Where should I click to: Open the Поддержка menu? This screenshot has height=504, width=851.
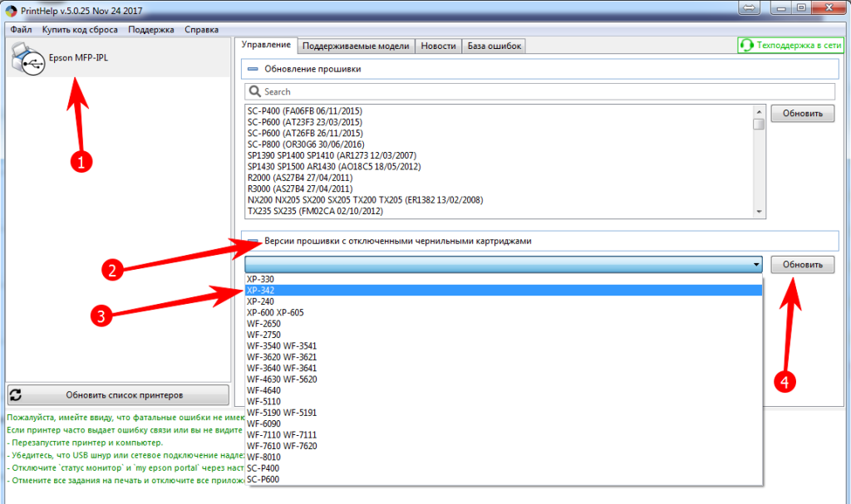tap(151, 29)
